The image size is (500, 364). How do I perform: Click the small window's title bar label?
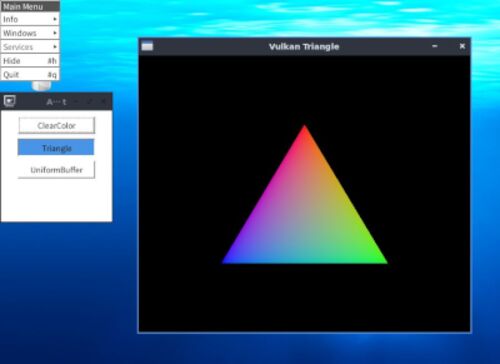coord(56,102)
